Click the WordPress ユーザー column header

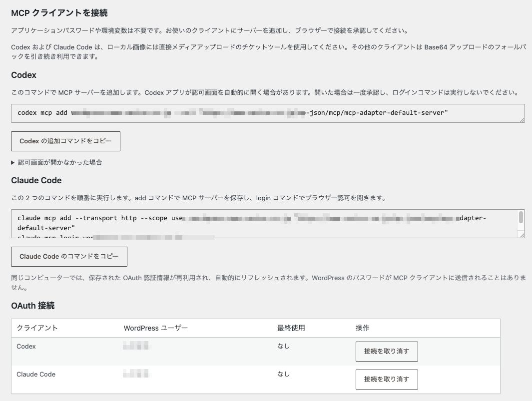(156, 328)
